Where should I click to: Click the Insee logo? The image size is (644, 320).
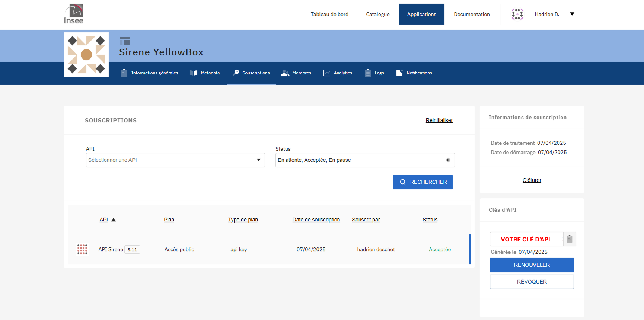pos(73,14)
